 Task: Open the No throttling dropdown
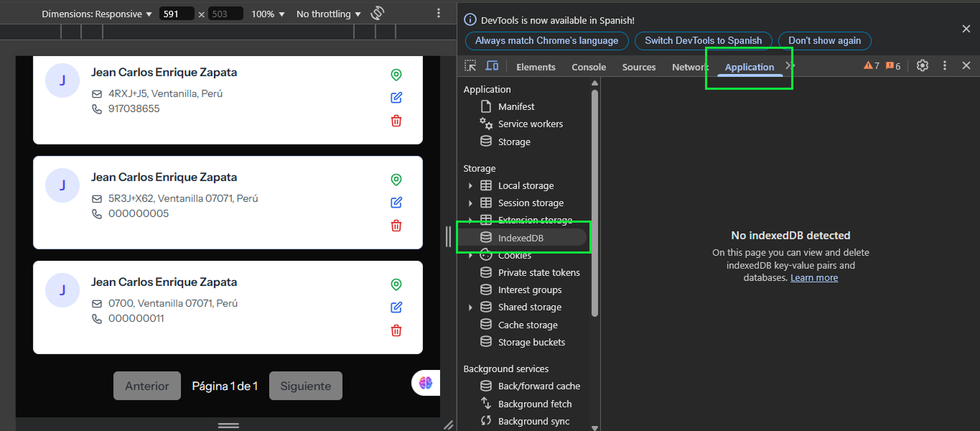click(x=328, y=14)
